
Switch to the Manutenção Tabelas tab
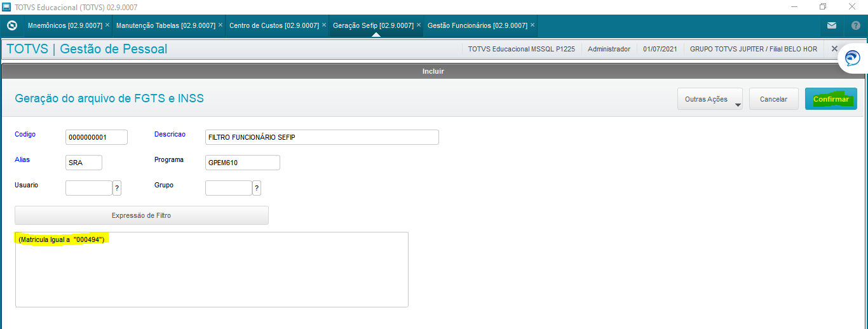point(165,25)
